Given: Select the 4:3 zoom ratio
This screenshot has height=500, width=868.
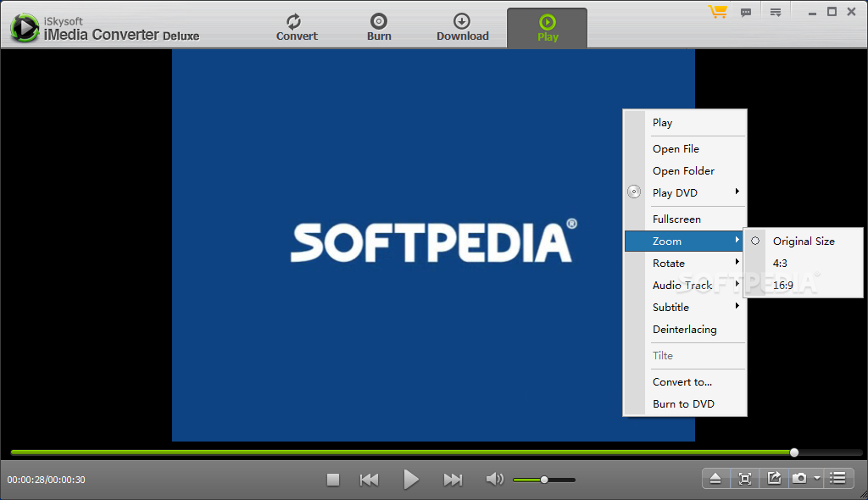Looking at the screenshot, I should [804, 263].
